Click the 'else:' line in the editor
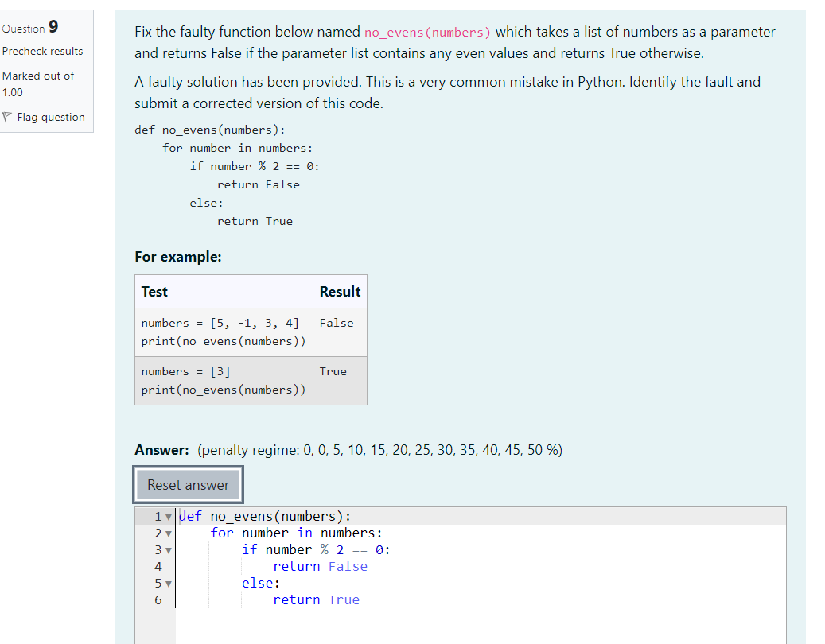Viewport: 825px width, 644px height. tap(260, 583)
